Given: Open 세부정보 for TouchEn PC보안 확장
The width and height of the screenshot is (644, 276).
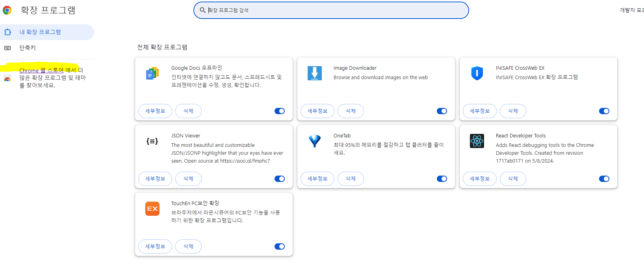Looking at the screenshot, I should 155,246.
